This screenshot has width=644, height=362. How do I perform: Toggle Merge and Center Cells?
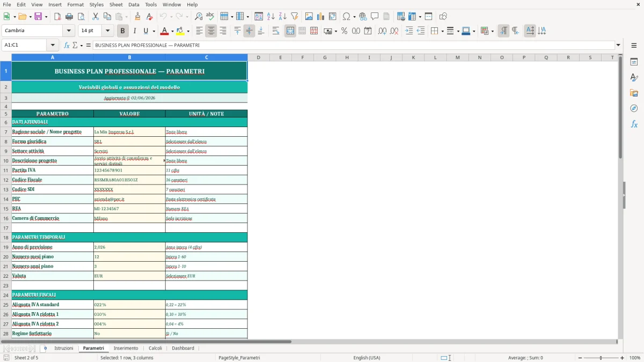[290, 31]
